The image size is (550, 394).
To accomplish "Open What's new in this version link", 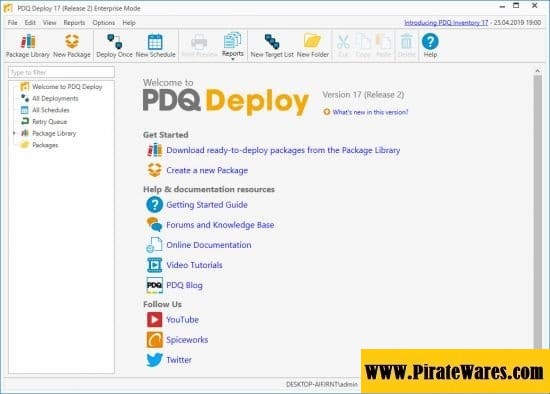I will [370, 112].
